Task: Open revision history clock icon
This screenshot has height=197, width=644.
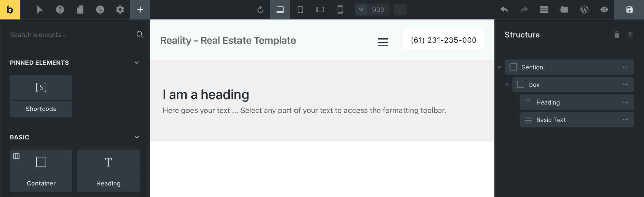Action: pyautogui.click(x=100, y=10)
